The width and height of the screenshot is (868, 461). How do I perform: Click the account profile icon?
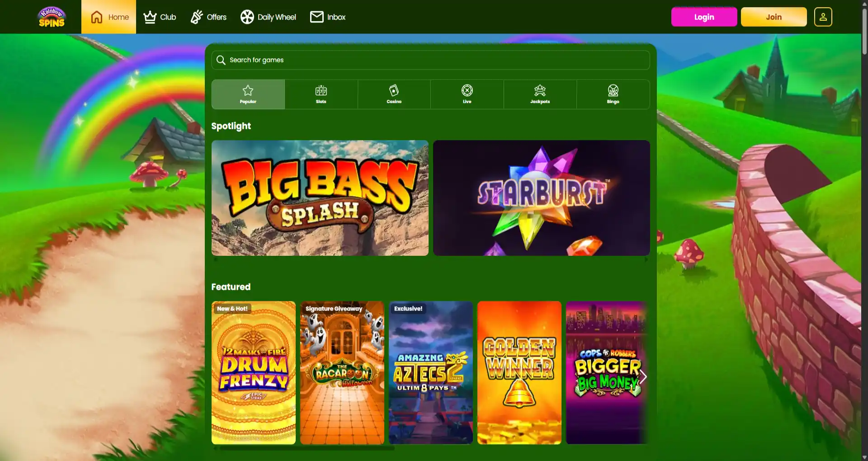click(x=823, y=17)
